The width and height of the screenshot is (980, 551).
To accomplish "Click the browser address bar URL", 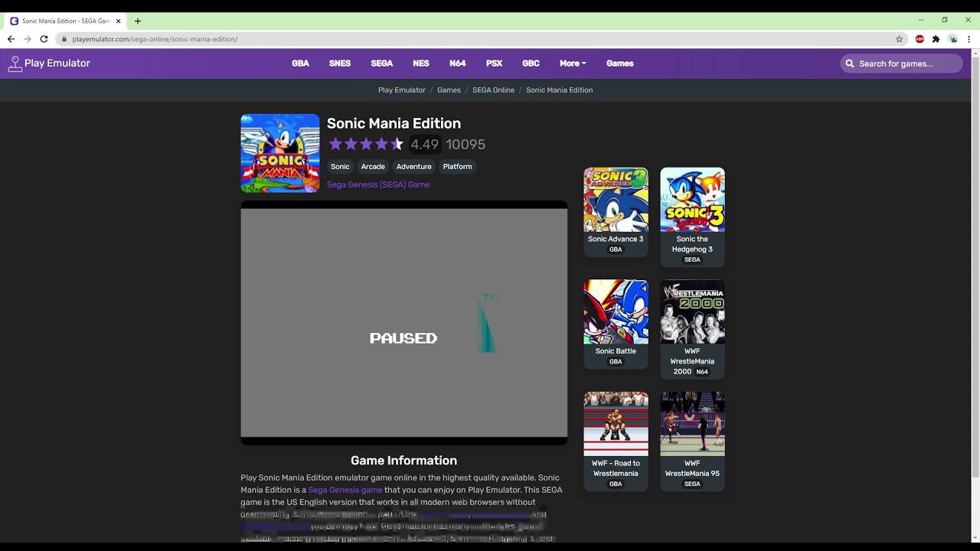I will coord(155,39).
